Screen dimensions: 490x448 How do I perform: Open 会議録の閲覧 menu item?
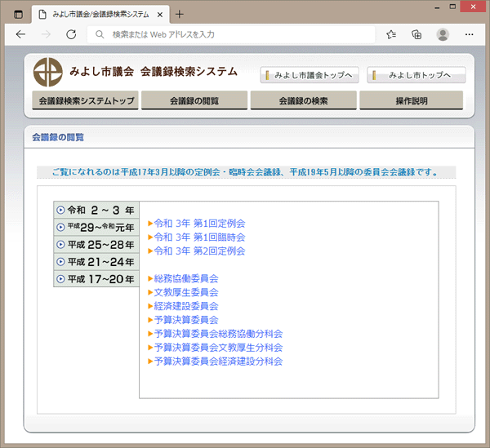[x=194, y=100]
